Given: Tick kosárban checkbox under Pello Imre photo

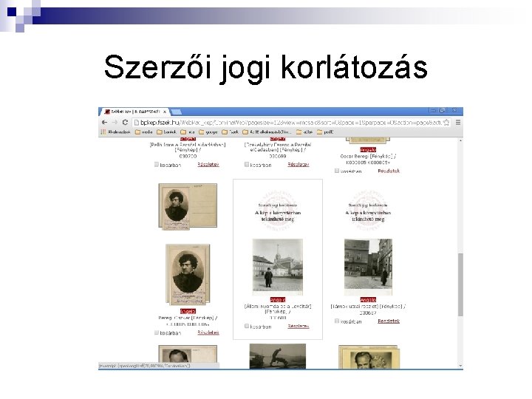Looking at the screenshot, I should (x=157, y=164).
